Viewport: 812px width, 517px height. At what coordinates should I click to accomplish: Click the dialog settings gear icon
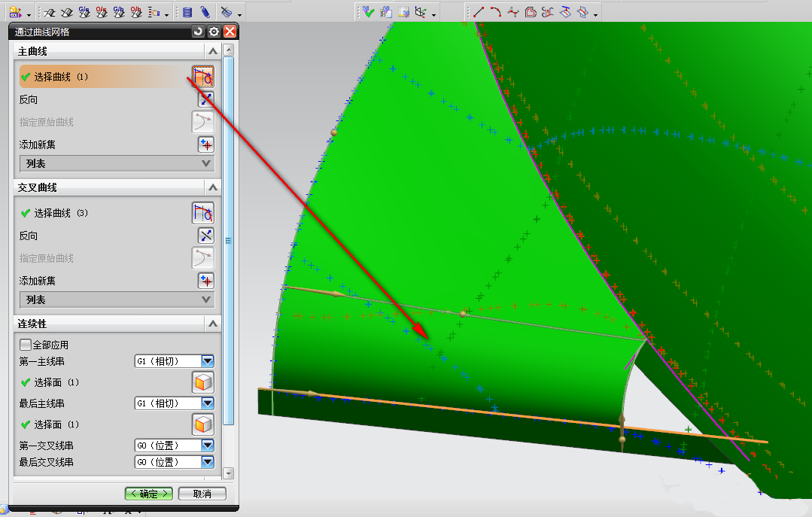pos(214,32)
